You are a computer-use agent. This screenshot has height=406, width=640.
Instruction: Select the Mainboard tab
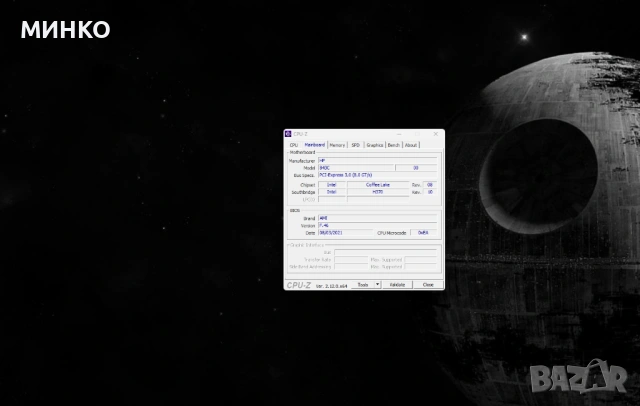[315, 145]
